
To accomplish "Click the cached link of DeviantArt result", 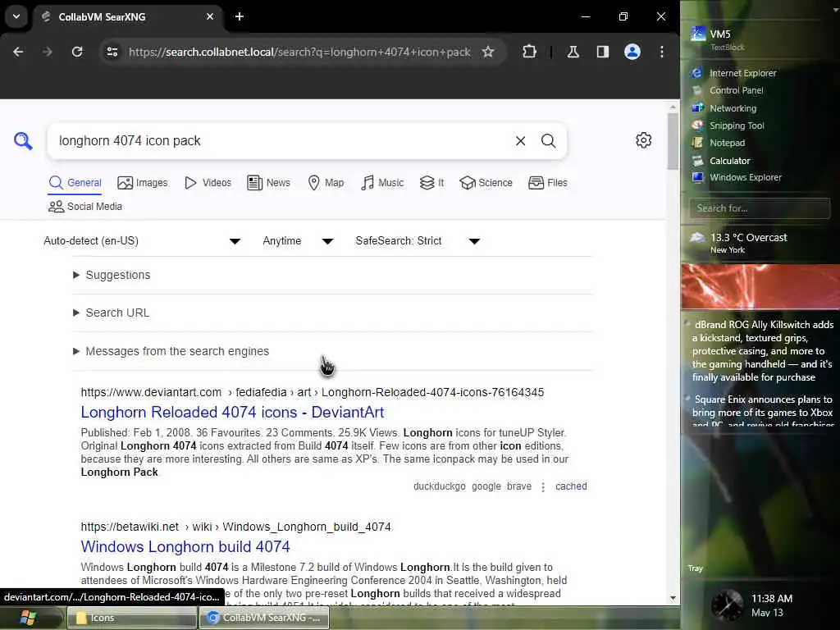I will coord(571,486).
